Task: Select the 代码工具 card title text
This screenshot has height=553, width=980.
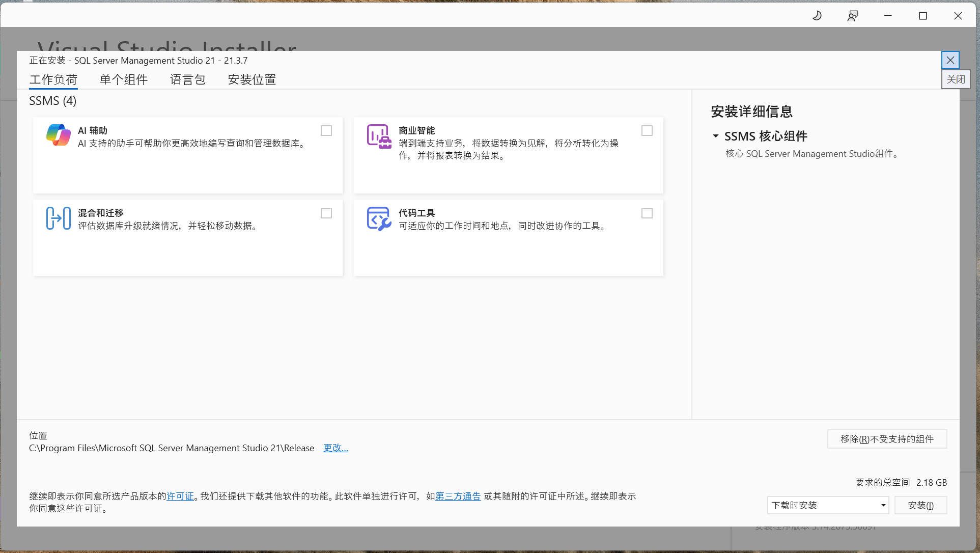Action: pyautogui.click(x=417, y=213)
